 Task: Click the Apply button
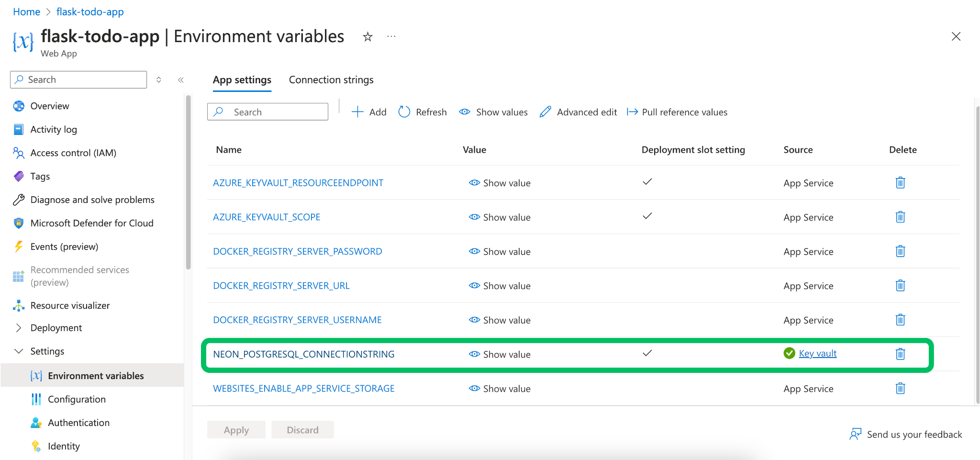236,429
